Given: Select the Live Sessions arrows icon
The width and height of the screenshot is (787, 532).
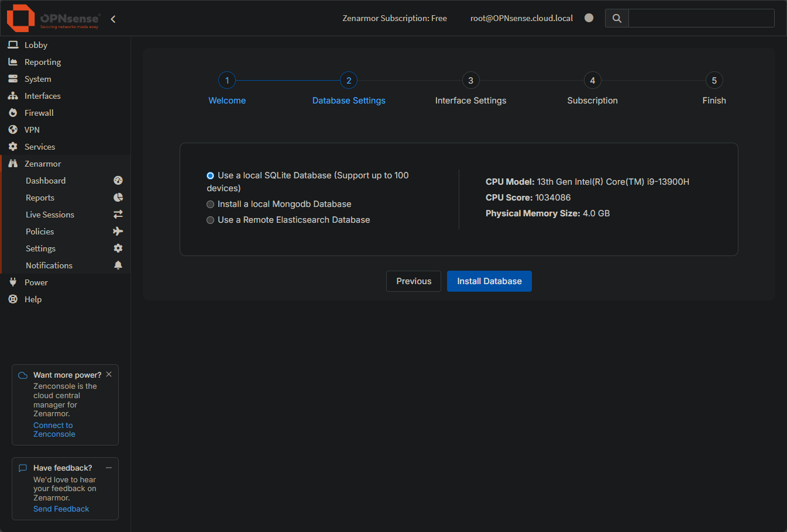Looking at the screenshot, I should point(118,214).
